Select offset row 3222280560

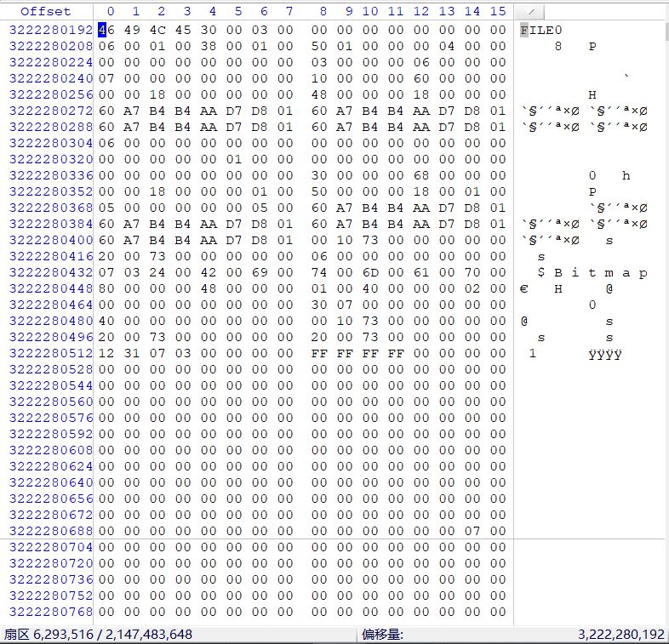pos(51,402)
